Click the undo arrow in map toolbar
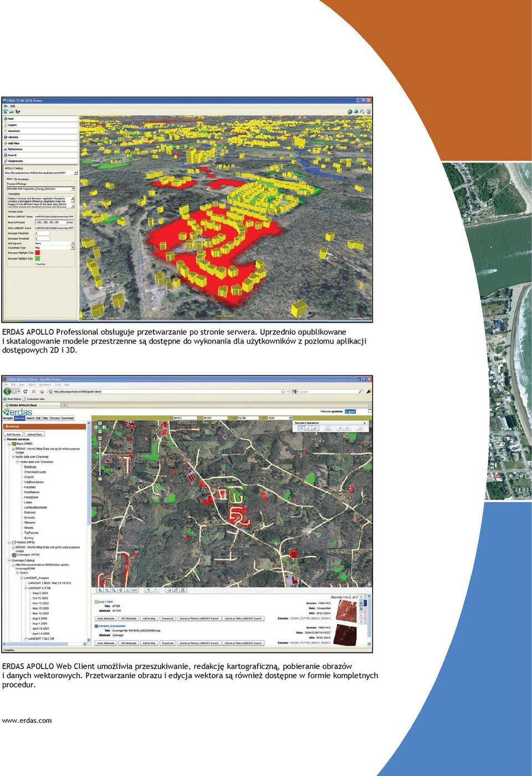532x776 pixels. 147,590
